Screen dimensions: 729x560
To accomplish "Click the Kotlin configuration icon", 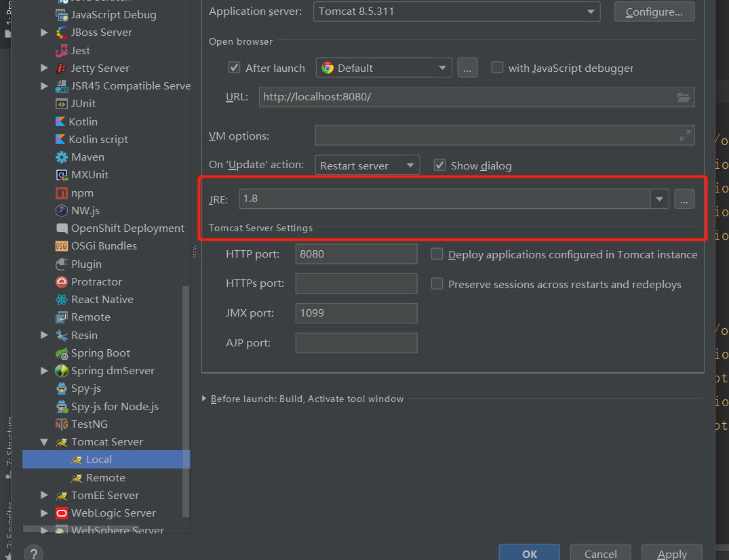I will point(60,122).
